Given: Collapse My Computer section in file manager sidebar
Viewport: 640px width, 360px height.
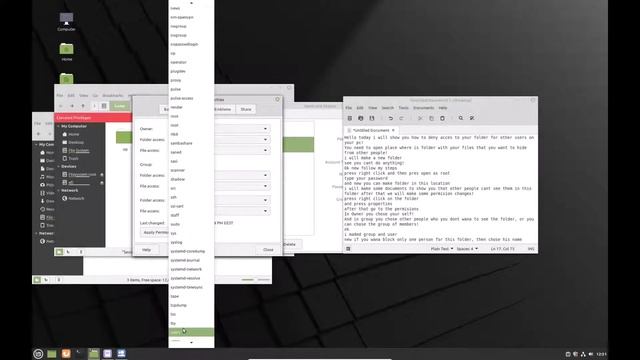Looking at the screenshot, I should [58, 127].
